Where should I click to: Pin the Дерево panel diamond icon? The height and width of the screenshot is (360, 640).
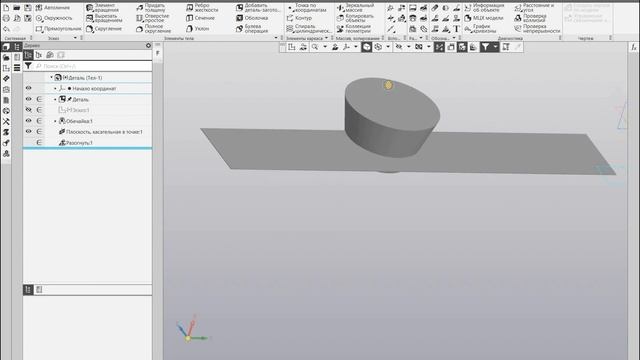[x=148, y=46]
